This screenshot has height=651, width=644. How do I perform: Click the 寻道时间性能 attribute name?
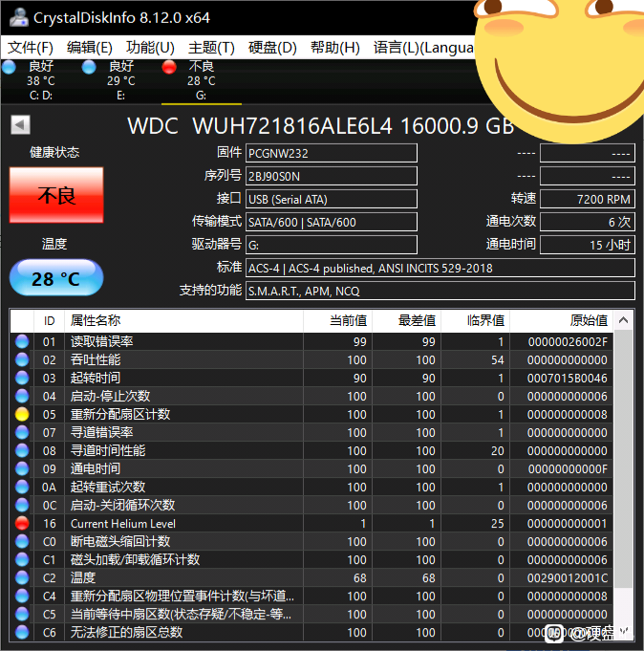click(x=108, y=451)
